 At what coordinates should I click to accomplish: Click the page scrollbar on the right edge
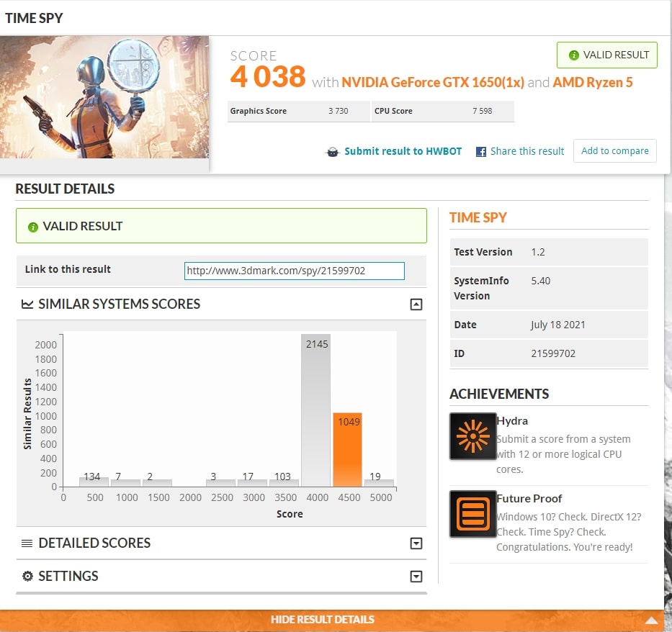(x=668, y=317)
